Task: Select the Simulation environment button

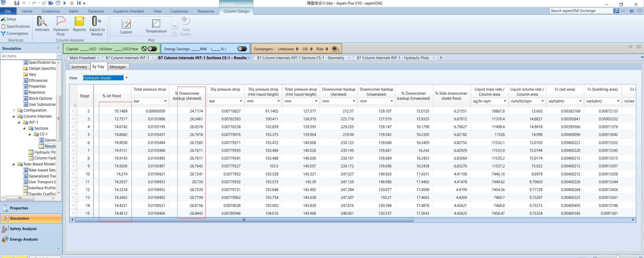Action: pyautogui.click(x=31, y=218)
